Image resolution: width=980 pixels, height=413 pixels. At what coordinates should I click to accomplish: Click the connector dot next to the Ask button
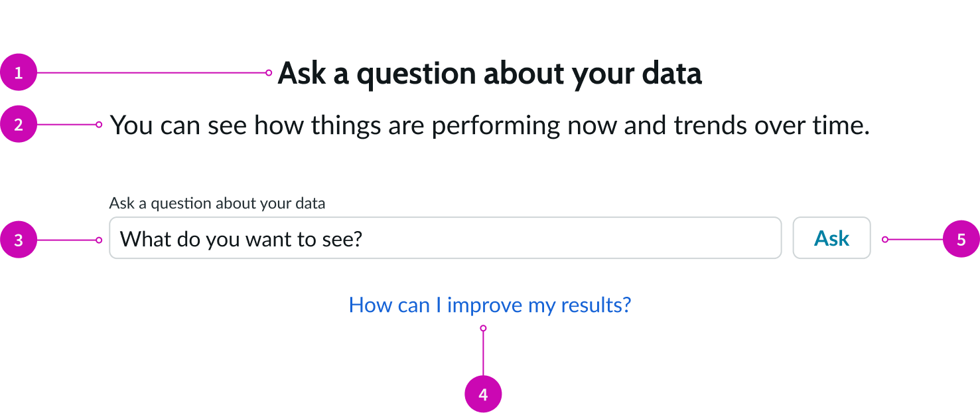pyautogui.click(x=884, y=238)
